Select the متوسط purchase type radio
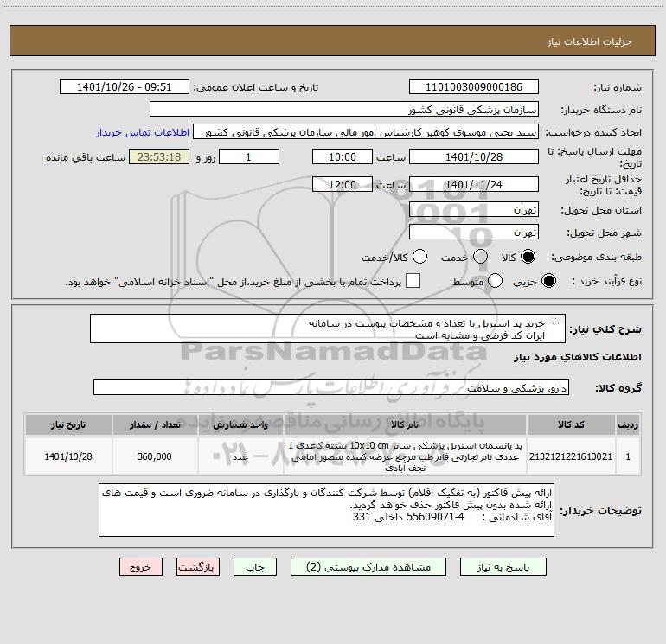666x644 pixels. tap(495, 281)
